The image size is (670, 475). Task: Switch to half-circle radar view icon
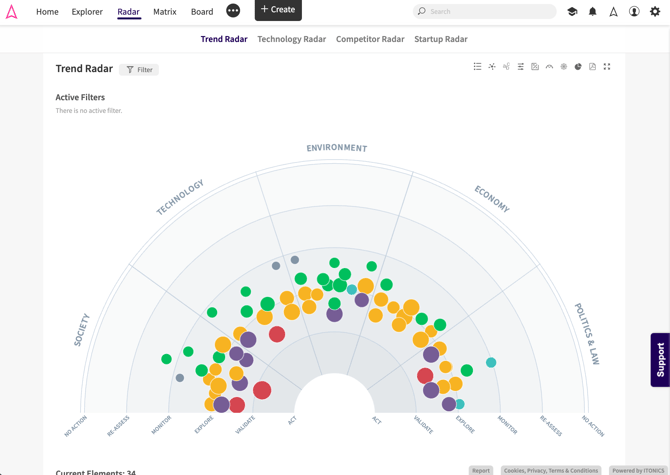click(x=549, y=66)
